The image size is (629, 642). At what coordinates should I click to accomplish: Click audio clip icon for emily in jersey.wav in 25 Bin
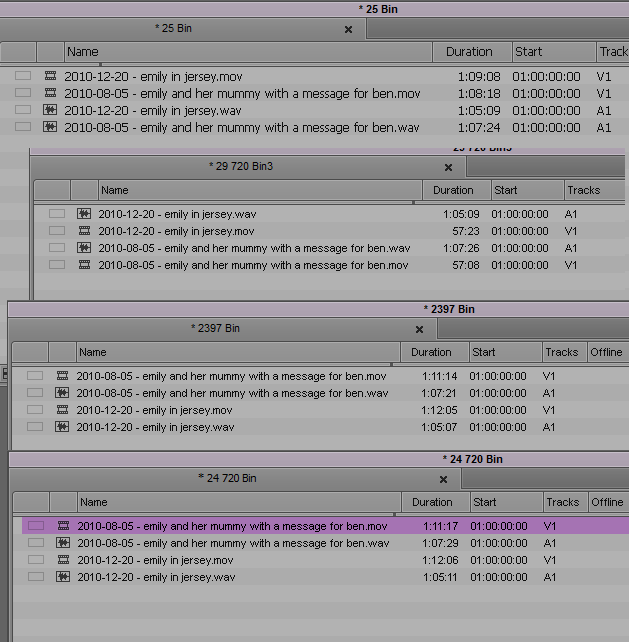[50, 110]
